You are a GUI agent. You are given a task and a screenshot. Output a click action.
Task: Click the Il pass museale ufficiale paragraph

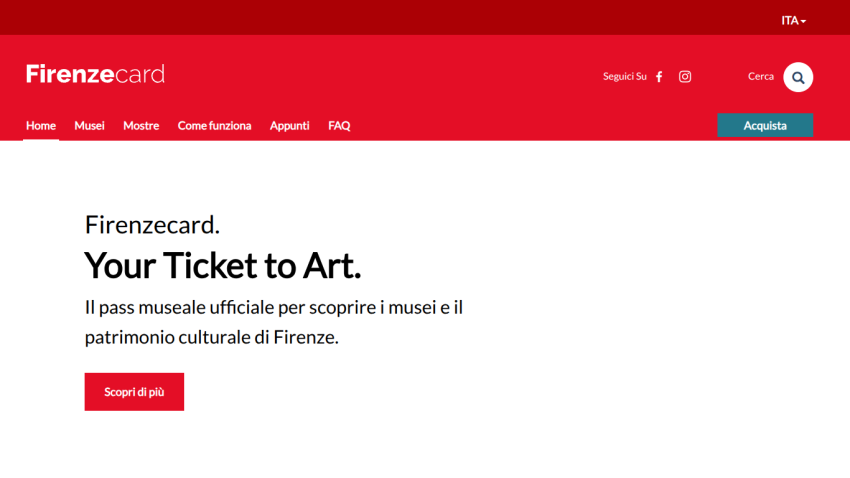[274, 322]
